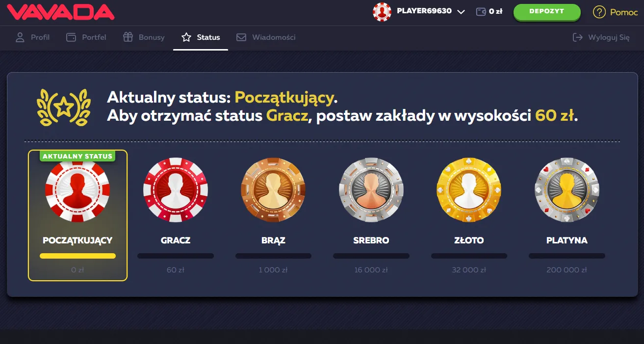Click the Srebro silver chip badge

(x=371, y=190)
